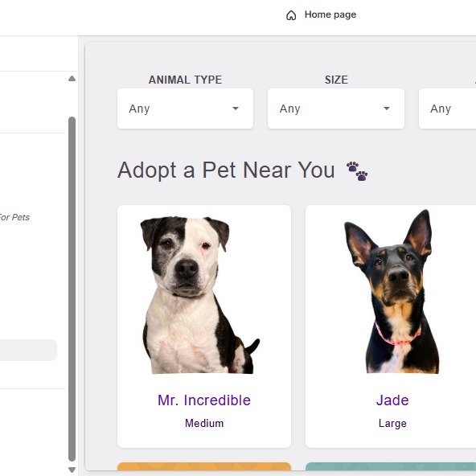
Task: Open the partially visible third filter dropdown
Action: (448, 109)
